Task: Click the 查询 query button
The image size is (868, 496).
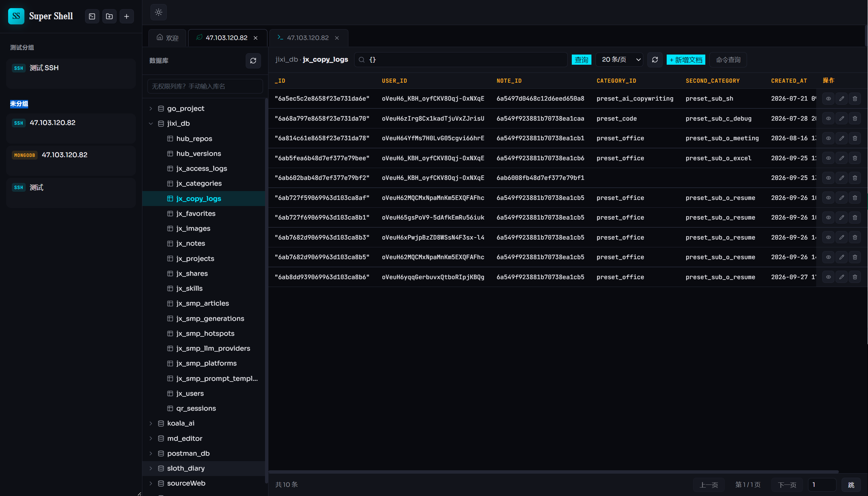Action: point(581,60)
